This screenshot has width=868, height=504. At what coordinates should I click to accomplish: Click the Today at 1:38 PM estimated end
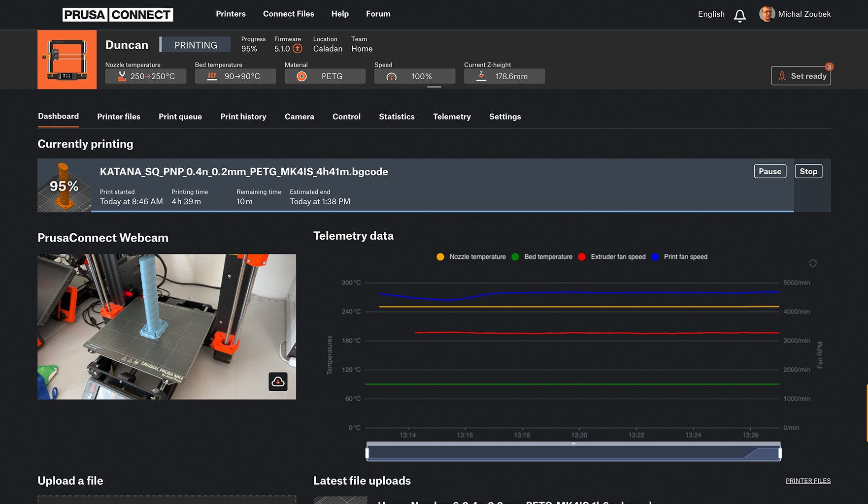pyautogui.click(x=320, y=201)
